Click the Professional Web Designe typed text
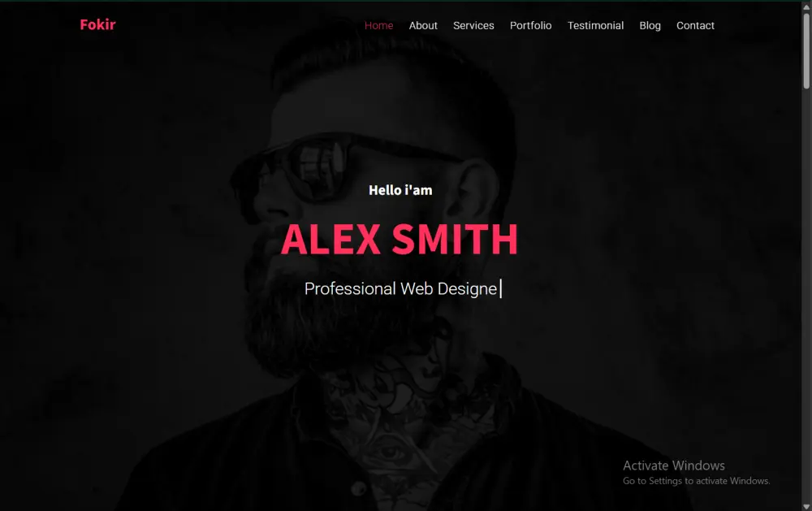The width and height of the screenshot is (812, 511). click(400, 288)
